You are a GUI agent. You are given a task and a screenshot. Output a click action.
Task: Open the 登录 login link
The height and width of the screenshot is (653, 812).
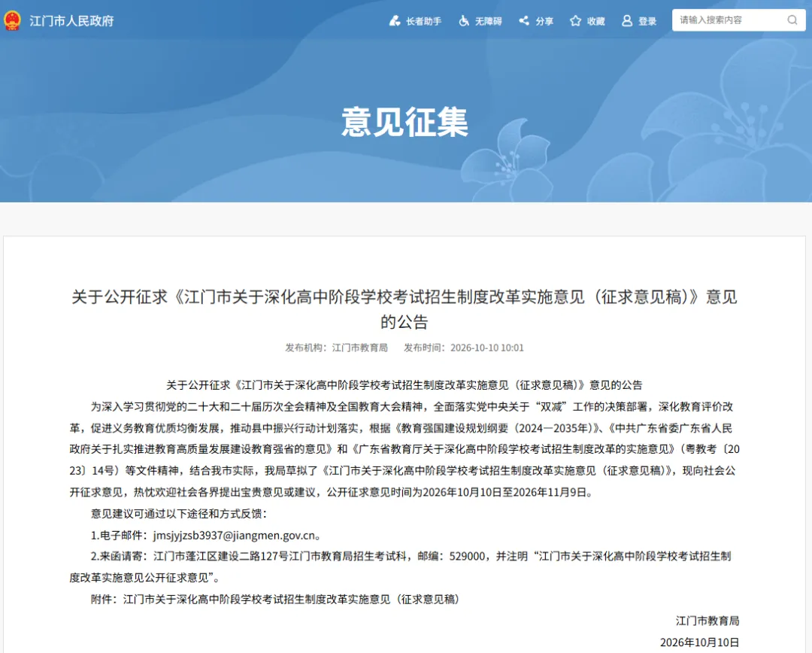(647, 21)
